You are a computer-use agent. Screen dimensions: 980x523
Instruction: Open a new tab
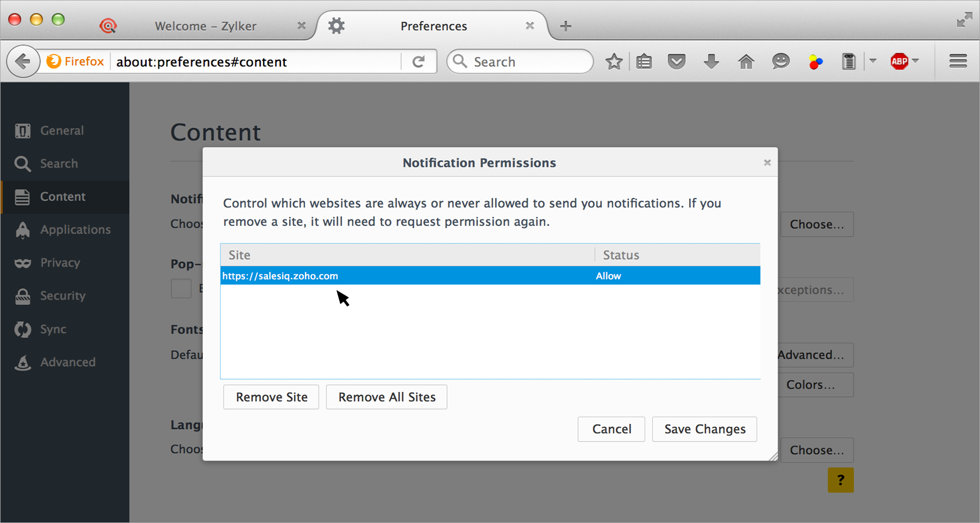565,26
